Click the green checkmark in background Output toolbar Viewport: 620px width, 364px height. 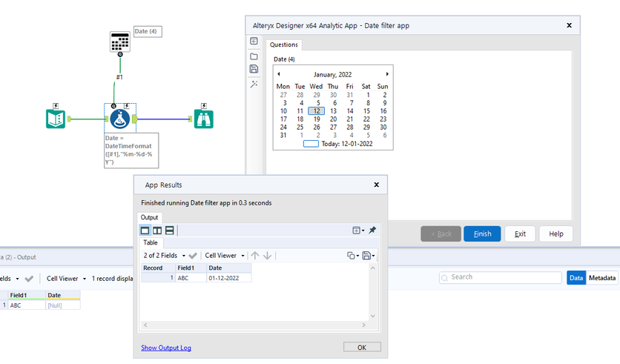pos(29,279)
